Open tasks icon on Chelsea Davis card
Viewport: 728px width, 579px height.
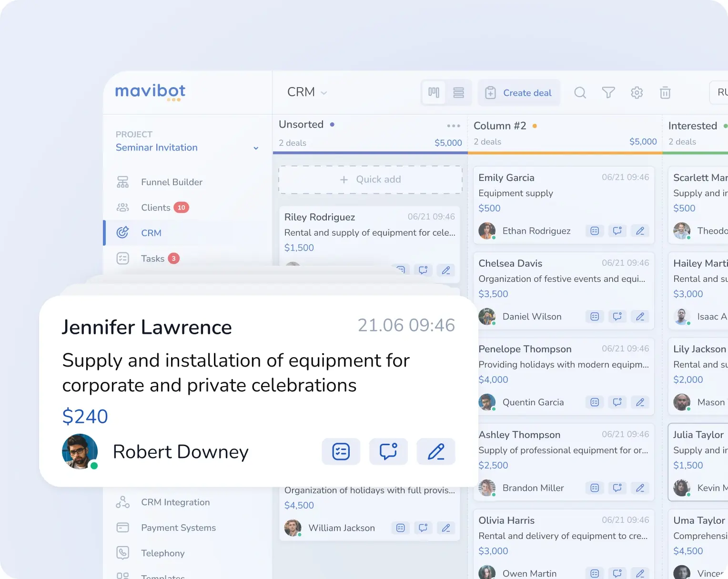pyautogui.click(x=595, y=317)
